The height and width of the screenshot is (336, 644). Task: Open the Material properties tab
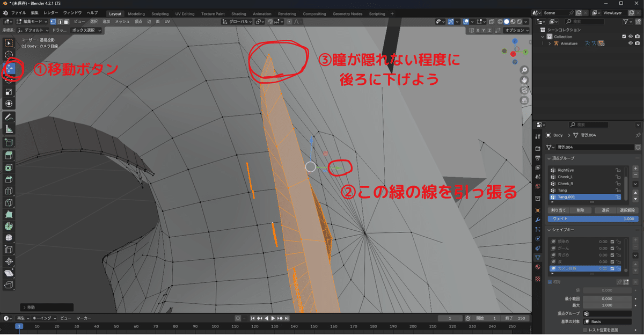tap(538, 267)
